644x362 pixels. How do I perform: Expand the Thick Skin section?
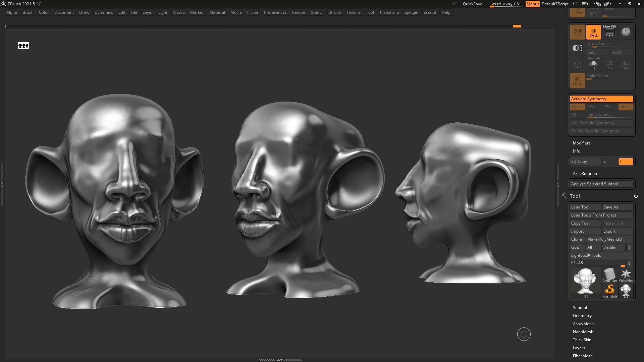(582, 340)
